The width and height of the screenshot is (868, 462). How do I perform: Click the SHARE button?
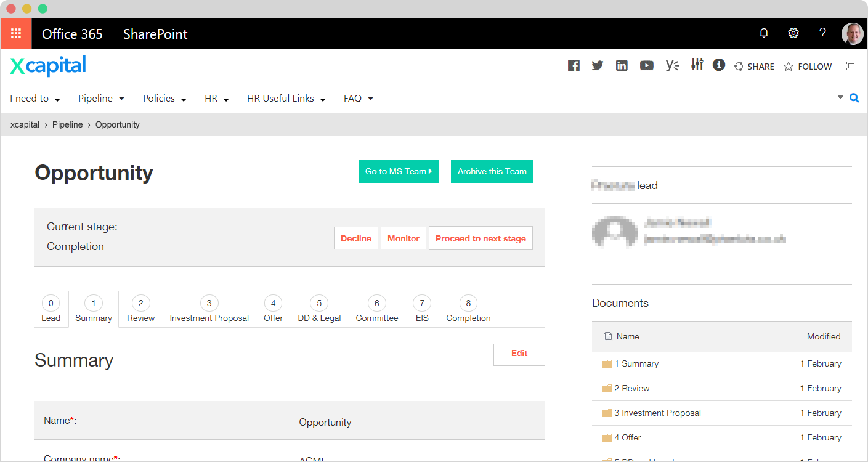click(754, 67)
